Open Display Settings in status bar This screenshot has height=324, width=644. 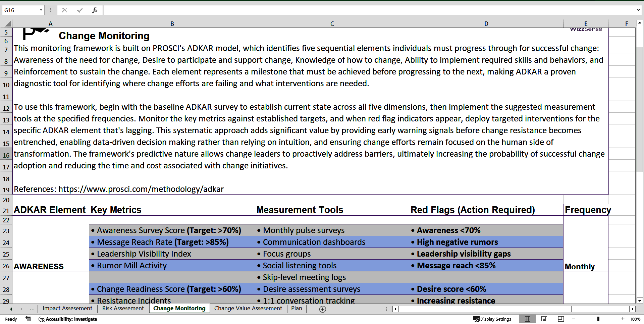tap(492, 319)
